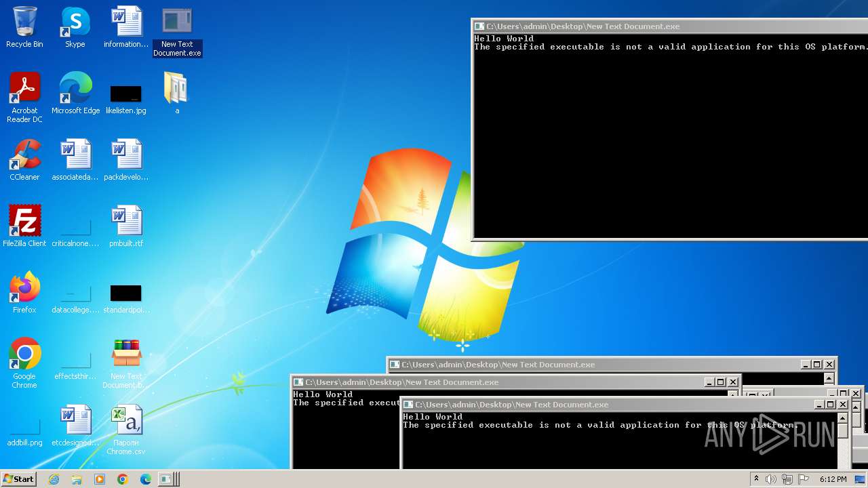Viewport: 868px width, 488px height.
Task: Select the New Text Document.exe desktop icon
Action: (x=177, y=32)
